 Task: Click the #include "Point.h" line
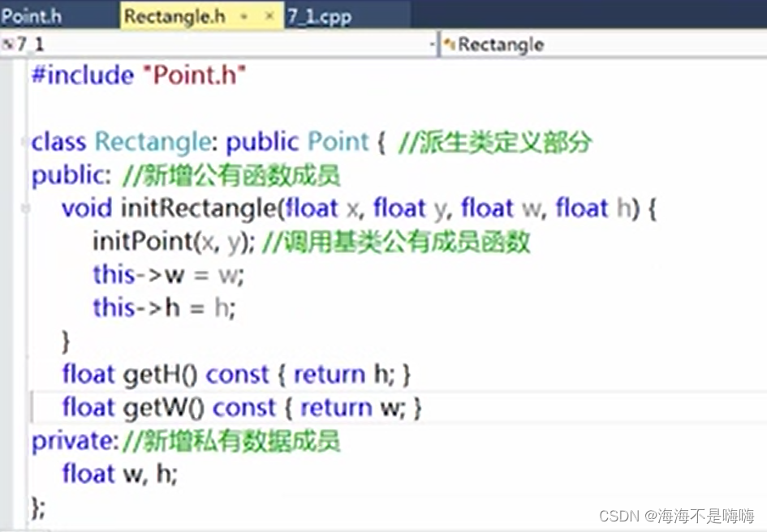coord(139,75)
